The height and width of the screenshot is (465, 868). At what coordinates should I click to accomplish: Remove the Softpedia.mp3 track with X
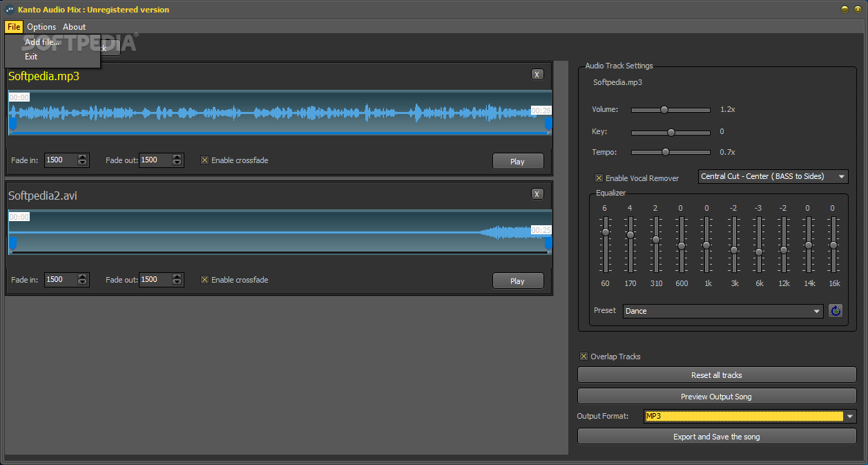click(x=537, y=75)
